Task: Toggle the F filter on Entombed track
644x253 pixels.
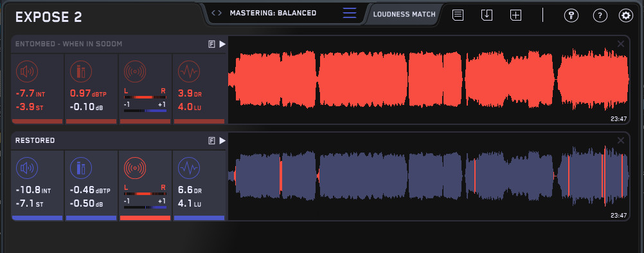Action: (x=212, y=44)
